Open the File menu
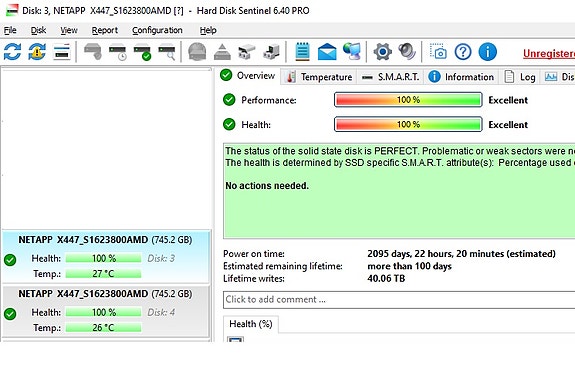The width and height of the screenshot is (575, 392). [10, 30]
